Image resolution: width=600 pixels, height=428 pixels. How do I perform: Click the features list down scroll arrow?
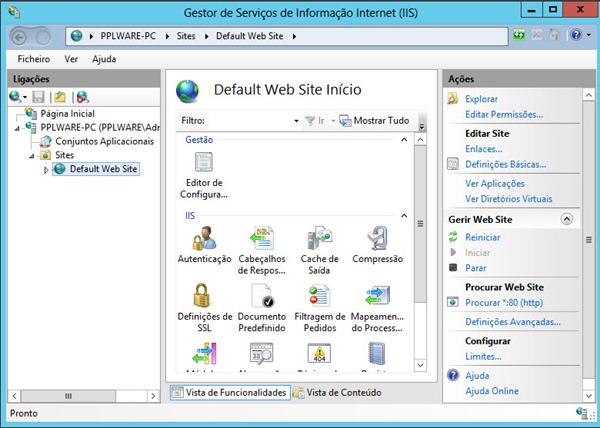(420, 365)
